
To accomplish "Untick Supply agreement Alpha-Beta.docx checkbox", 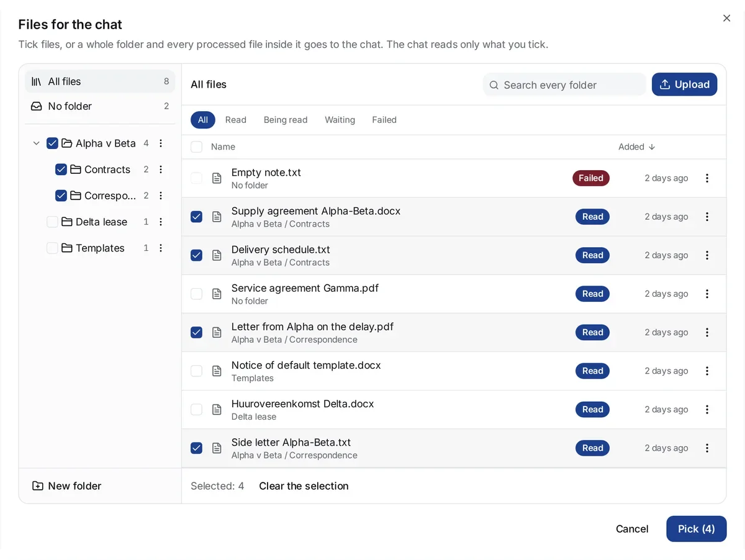I will pyautogui.click(x=196, y=217).
